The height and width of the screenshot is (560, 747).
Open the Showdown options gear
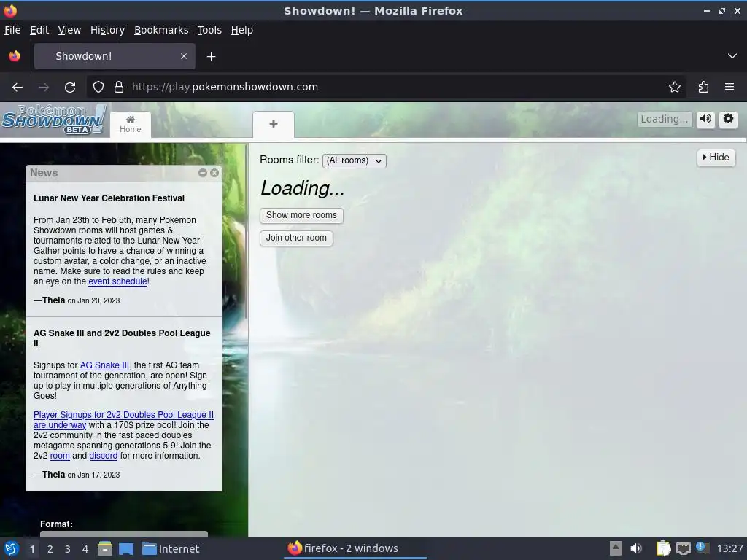click(729, 119)
